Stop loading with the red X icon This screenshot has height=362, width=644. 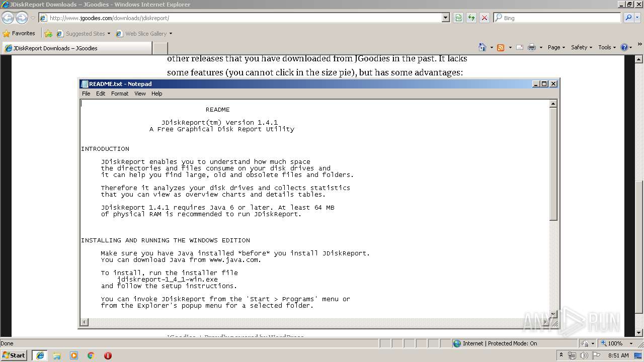485,18
